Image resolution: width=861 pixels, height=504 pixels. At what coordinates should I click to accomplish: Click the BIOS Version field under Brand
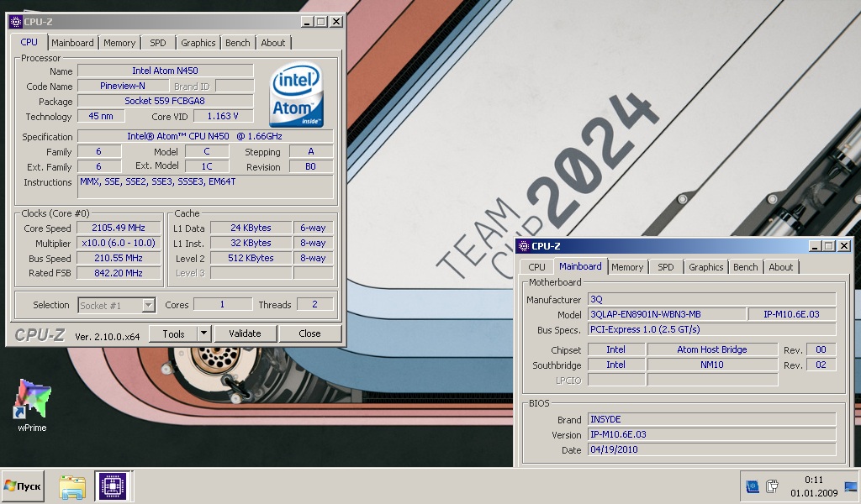pyautogui.click(x=711, y=434)
